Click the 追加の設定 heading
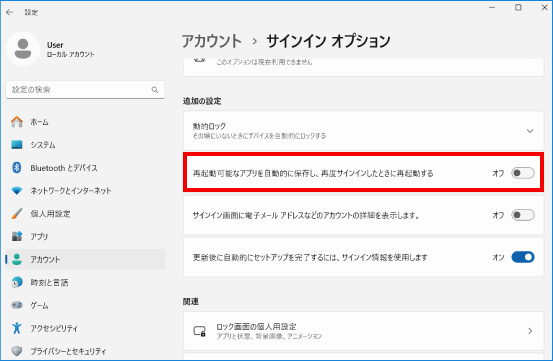Viewport: 553px width, 361px height. 202,101
